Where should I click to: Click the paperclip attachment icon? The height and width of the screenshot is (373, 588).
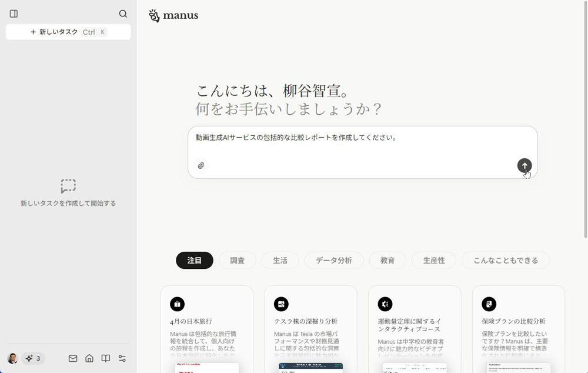click(x=201, y=165)
